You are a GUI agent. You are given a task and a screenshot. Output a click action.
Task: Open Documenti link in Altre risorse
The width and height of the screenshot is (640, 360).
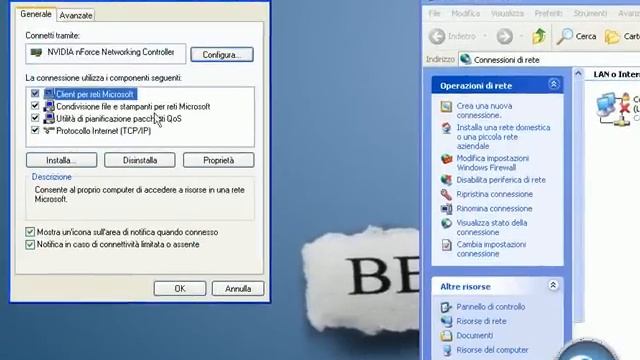coord(475,336)
